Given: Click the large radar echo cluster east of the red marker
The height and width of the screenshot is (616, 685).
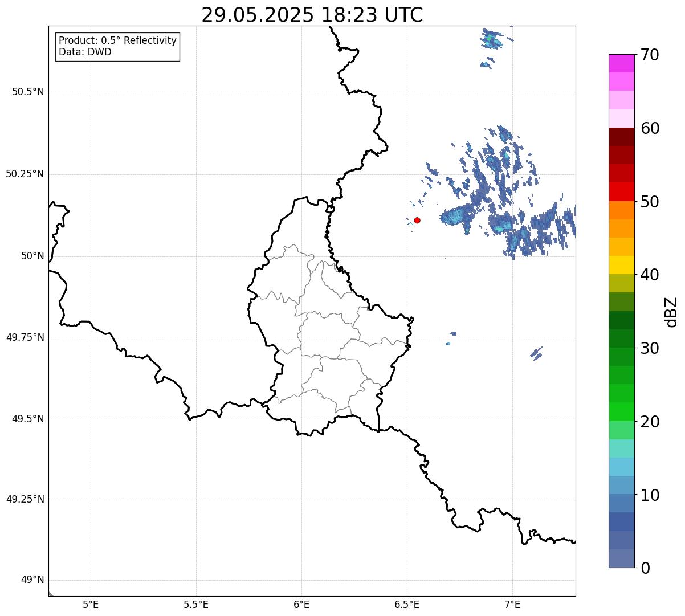Looking at the screenshot, I should [455, 217].
